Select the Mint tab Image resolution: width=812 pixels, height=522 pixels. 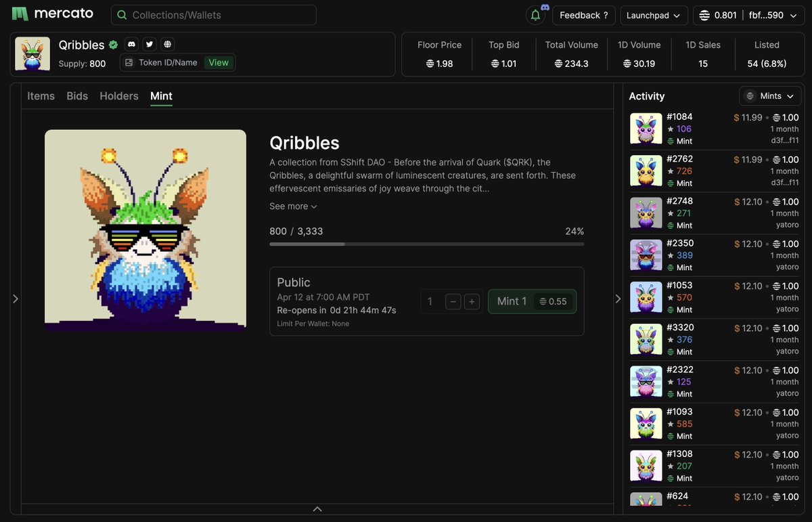[161, 96]
